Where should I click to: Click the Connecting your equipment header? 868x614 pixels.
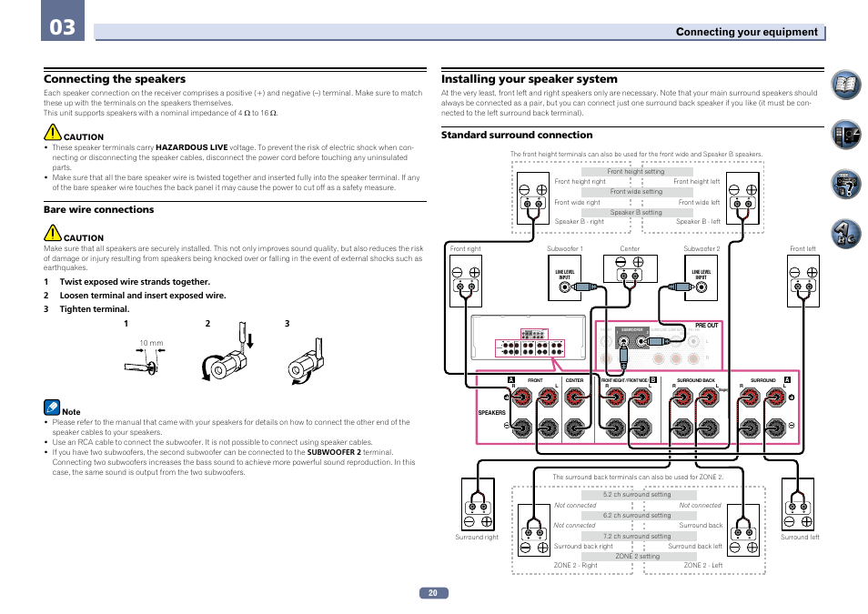tap(746, 32)
